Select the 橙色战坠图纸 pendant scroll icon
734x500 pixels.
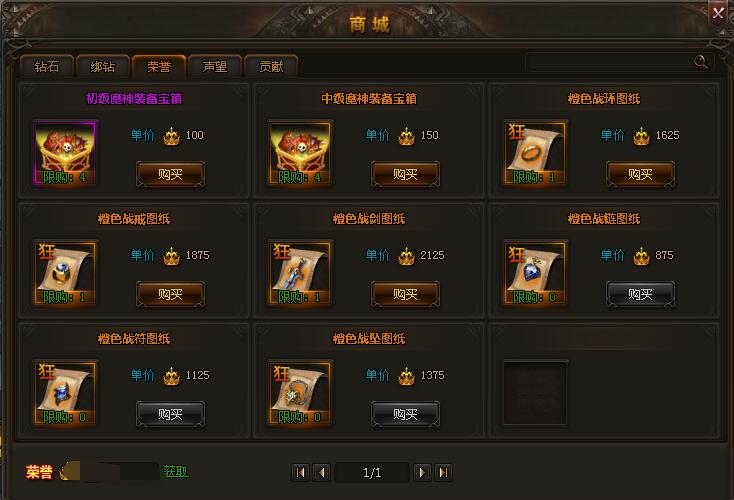pyautogui.click(x=300, y=393)
